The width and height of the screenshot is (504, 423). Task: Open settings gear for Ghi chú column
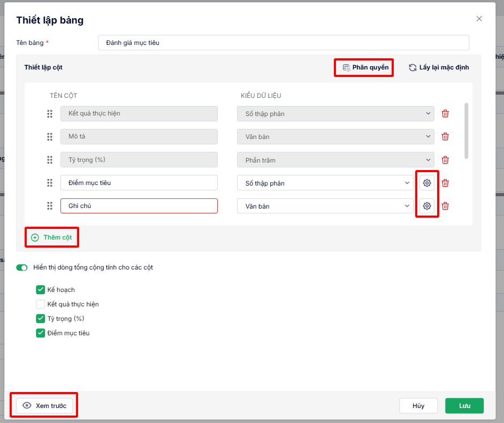tap(427, 206)
